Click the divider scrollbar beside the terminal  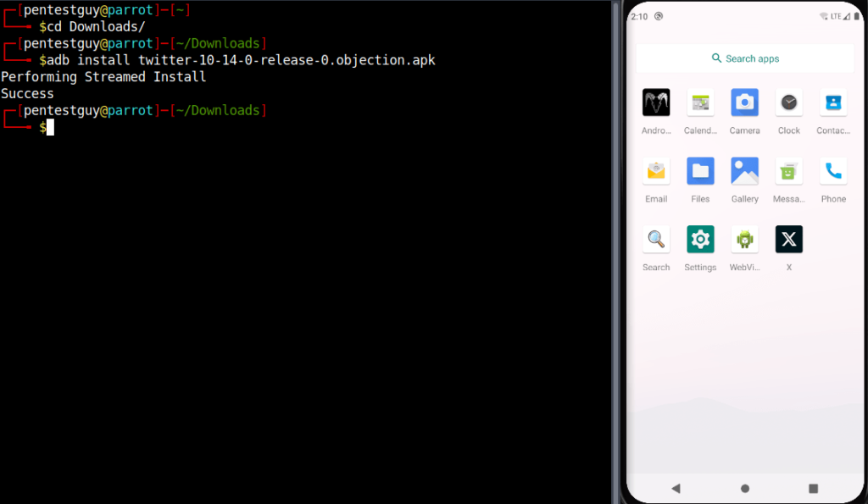tap(615, 252)
